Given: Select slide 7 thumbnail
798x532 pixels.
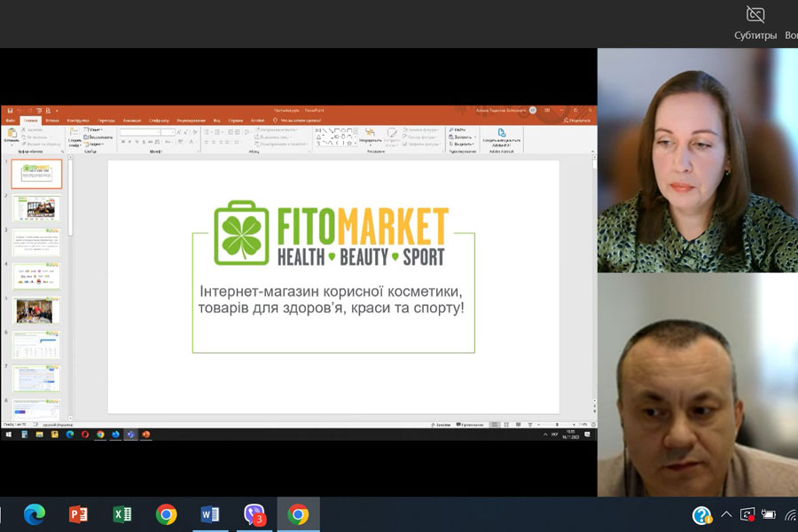Looking at the screenshot, I should point(36,379).
